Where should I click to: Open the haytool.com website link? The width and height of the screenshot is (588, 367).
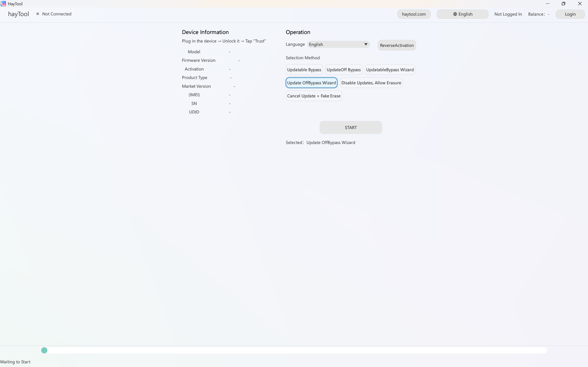413,14
